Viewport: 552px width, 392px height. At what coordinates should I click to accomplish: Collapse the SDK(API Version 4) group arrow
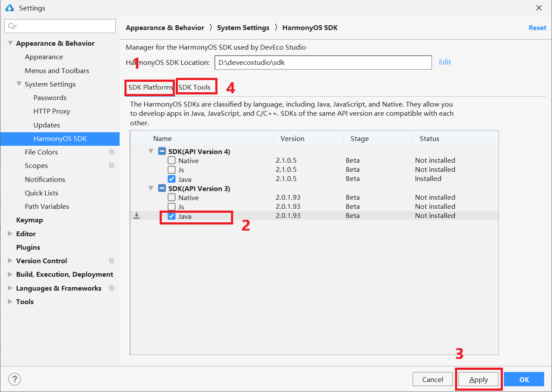pos(151,151)
